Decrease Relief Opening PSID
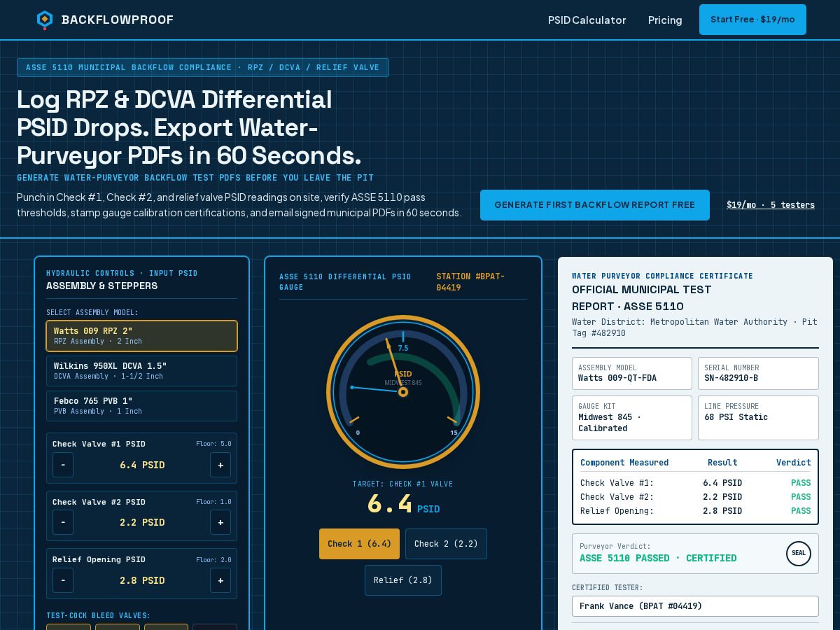 (x=63, y=580)
